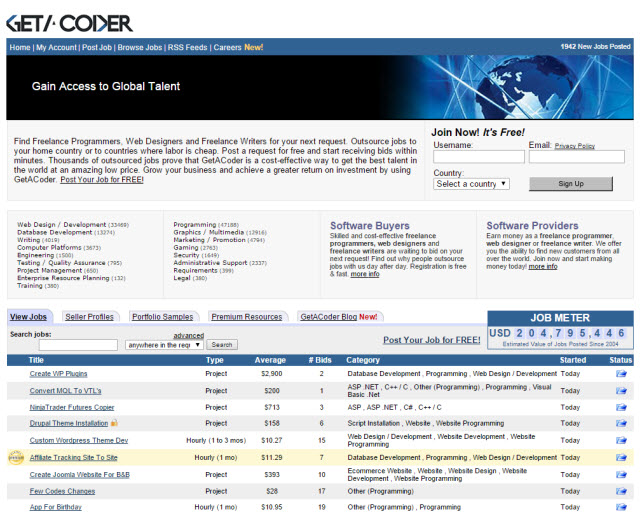This screenshot has height=515, width=640.
Task: Open My Account in navigation bar
Action: click(x=56, y=47)
